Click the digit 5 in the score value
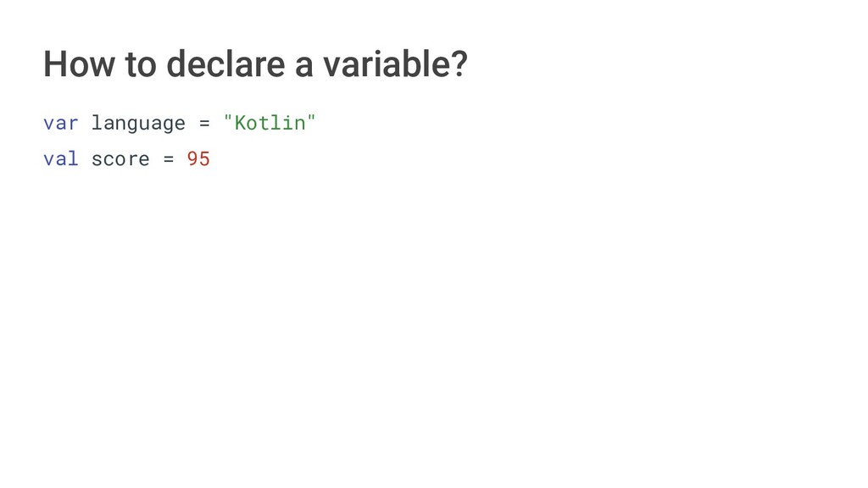868x488 pixels. [x=205, y=158]
